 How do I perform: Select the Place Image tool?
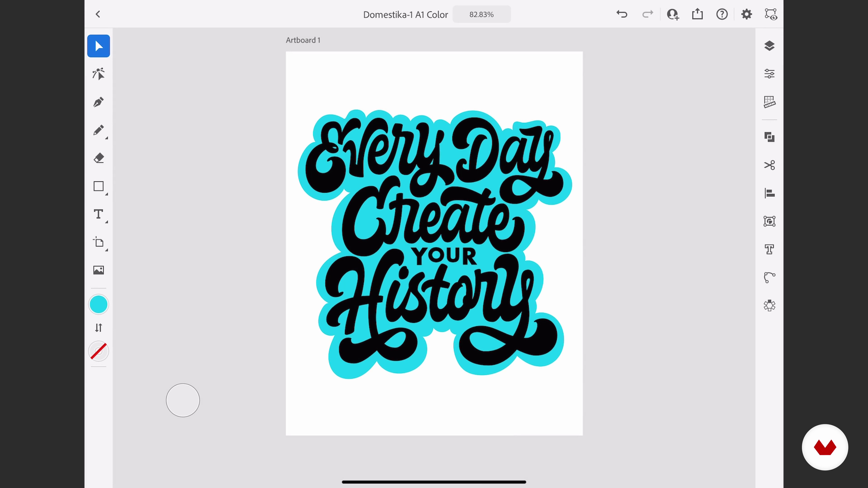[98, 270]
